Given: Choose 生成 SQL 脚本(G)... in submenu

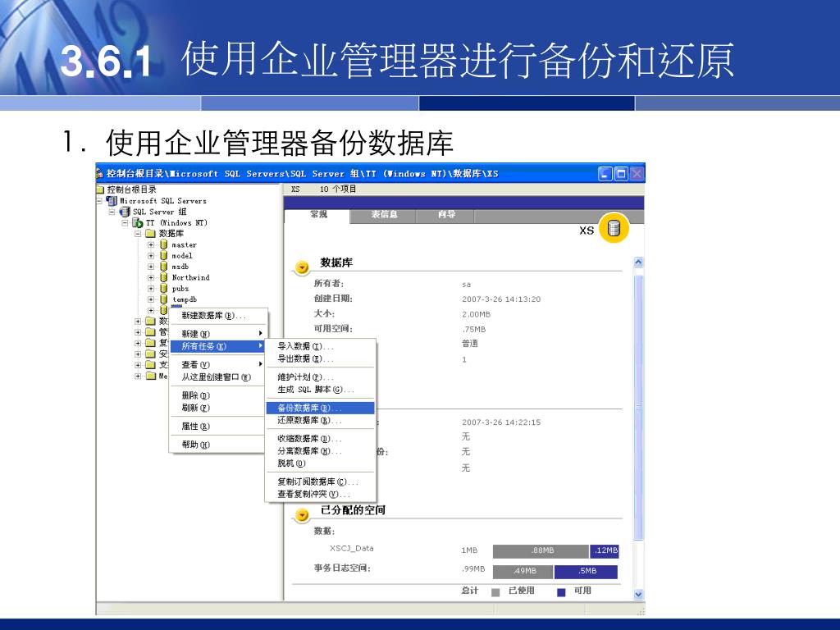Looking at the screenshot, I should point(321,390).
